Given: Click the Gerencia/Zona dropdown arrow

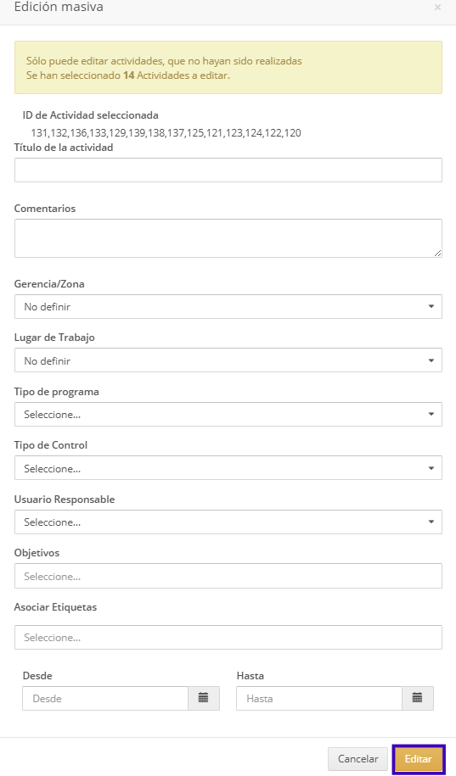Looking at the screenshot, I should click(431, 307).
